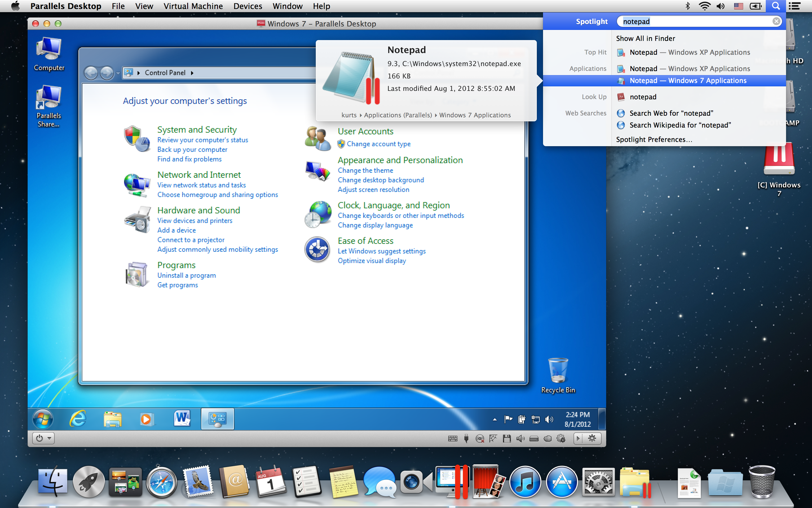Click User Accounts people icon
The height and width of the screenshot is (508, 812).
tap(317, 138)
